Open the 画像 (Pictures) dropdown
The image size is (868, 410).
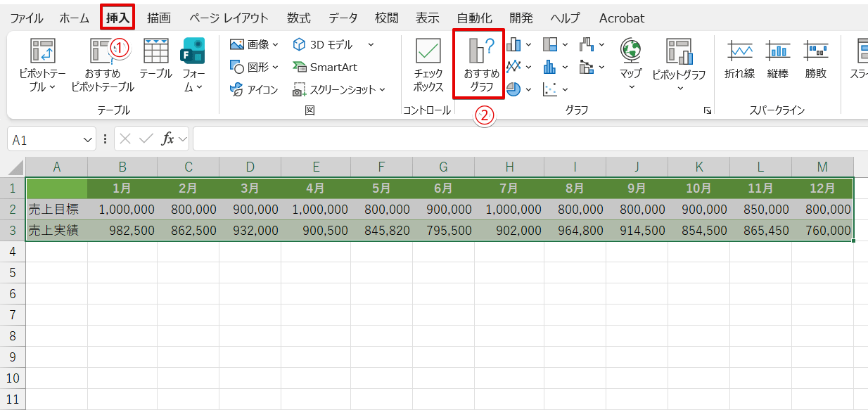tap(252, 44)
